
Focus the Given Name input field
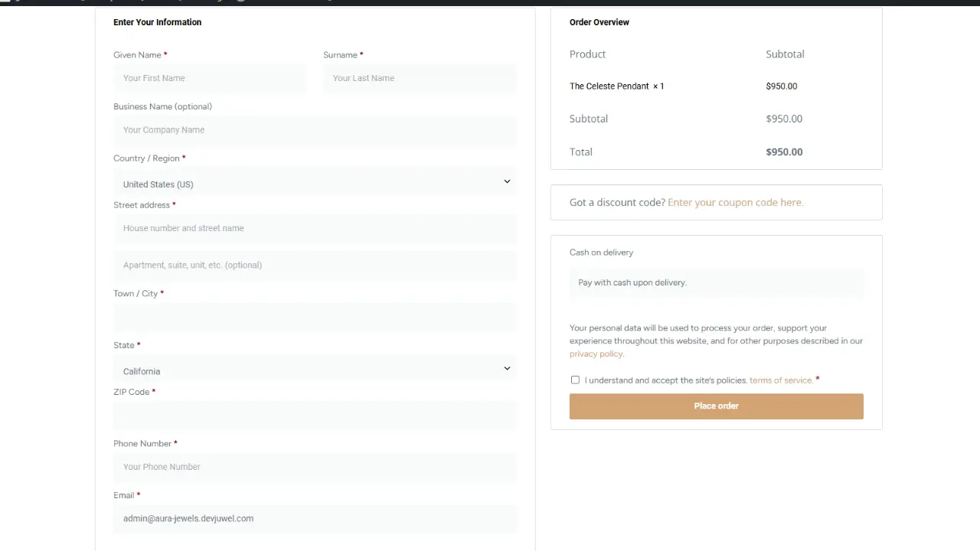pos(209,78)
